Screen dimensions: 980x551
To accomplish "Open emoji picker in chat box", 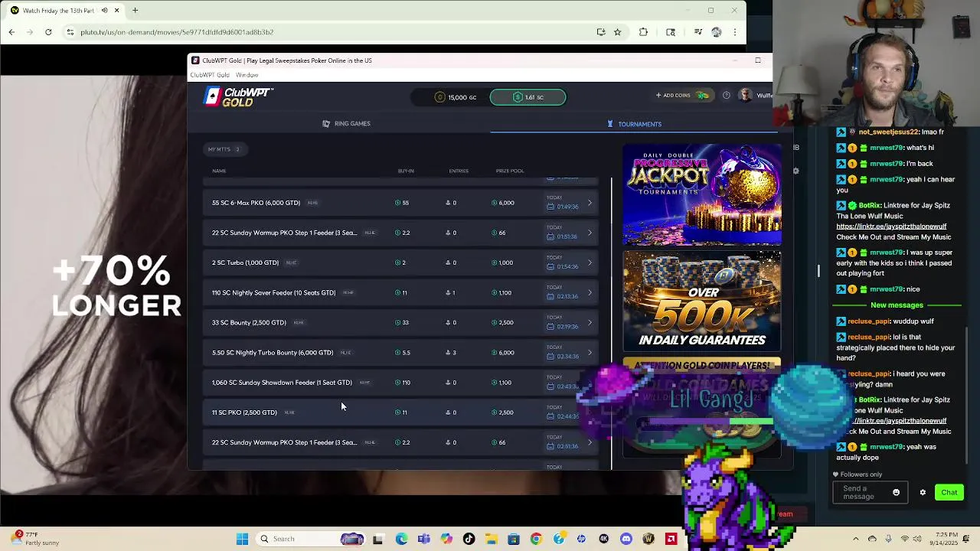I will [896, 493].
